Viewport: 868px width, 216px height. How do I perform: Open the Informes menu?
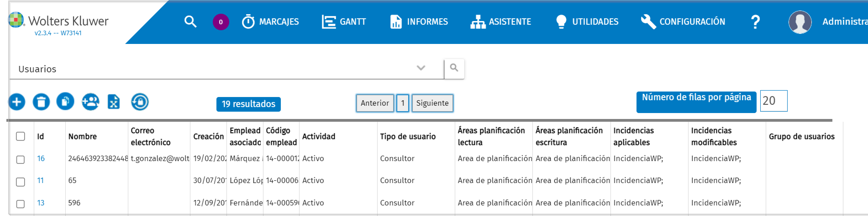419,22
